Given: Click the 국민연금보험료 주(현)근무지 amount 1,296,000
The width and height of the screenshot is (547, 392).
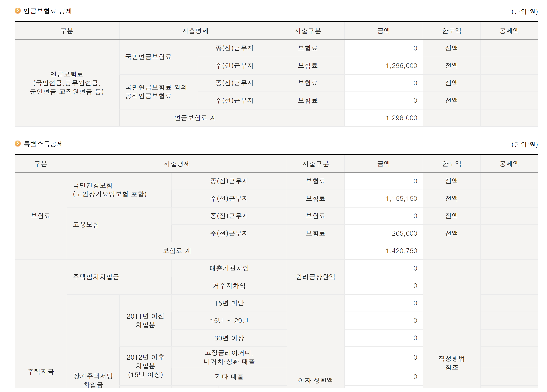Looking at the screenshot, I should tap(383, 66).
